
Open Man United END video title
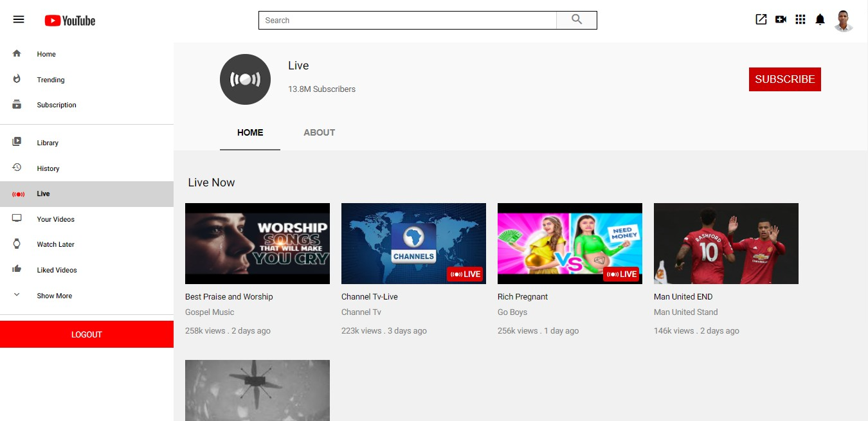click(x=683, y=297)
